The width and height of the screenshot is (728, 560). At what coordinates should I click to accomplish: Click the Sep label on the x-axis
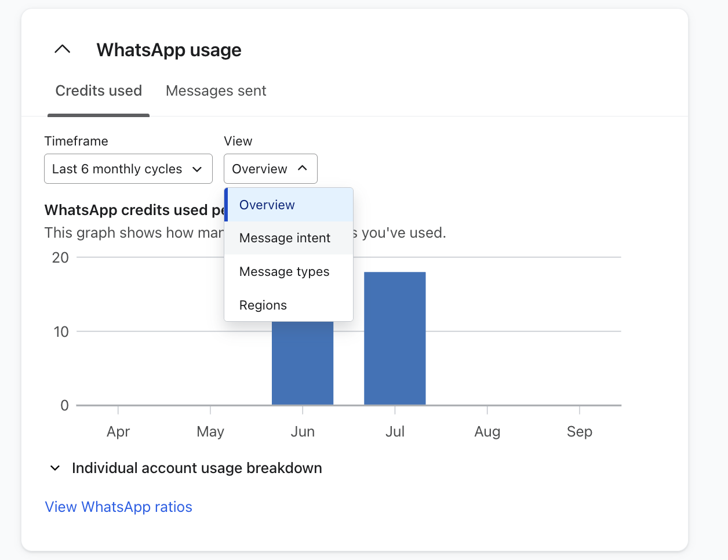[x=579, y=432]
